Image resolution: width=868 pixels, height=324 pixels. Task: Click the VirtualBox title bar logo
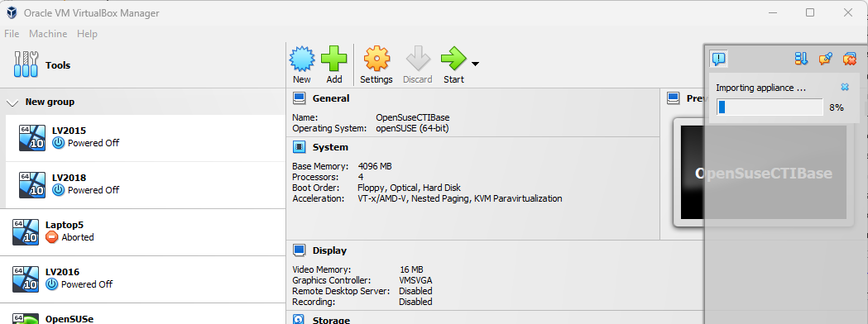coord(12,12)
